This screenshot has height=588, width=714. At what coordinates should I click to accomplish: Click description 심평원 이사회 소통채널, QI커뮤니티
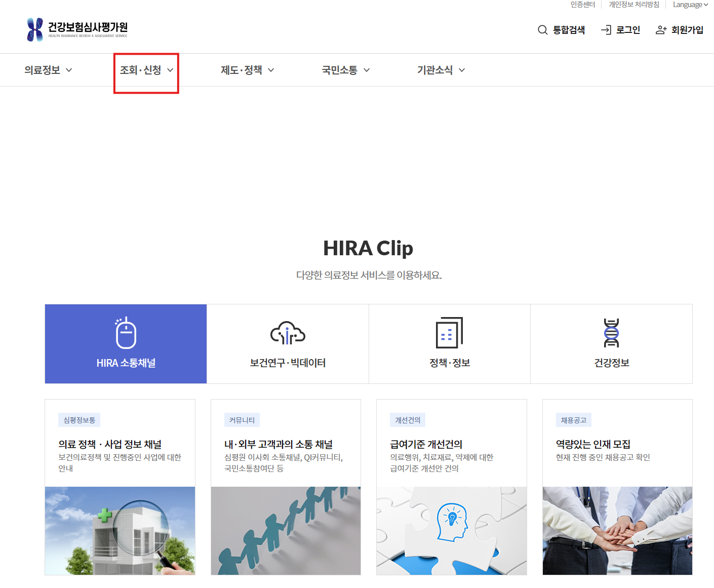click(x=284, y=457)
